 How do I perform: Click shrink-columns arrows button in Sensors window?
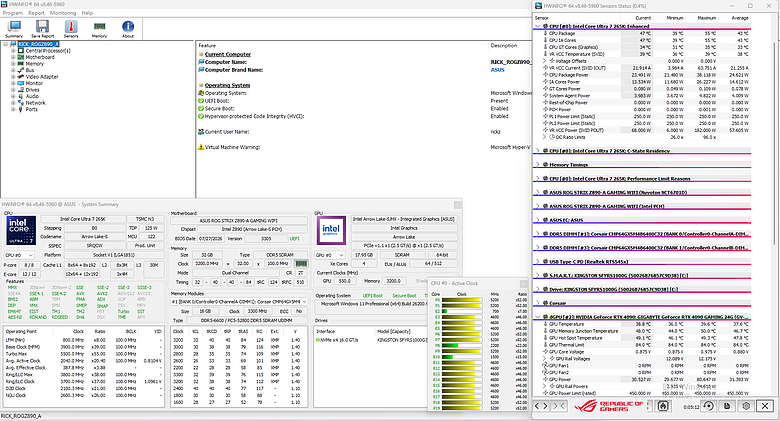point(559,406)
